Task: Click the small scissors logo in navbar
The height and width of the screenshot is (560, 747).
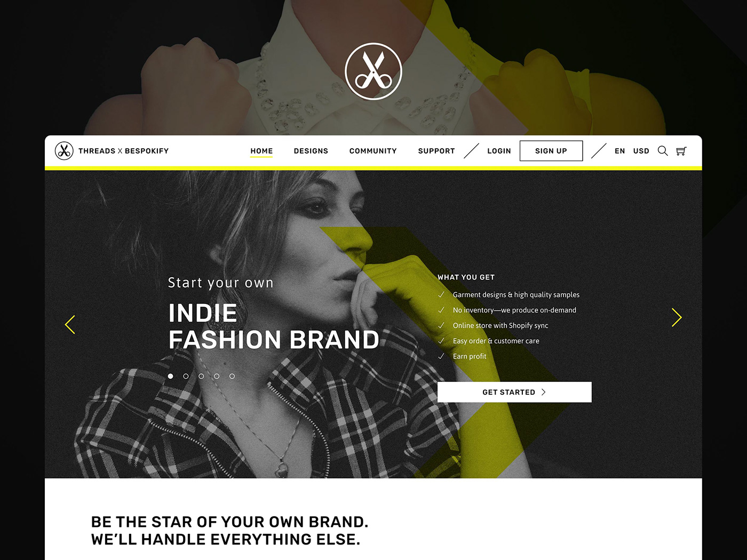Action: tap(64, 151)
